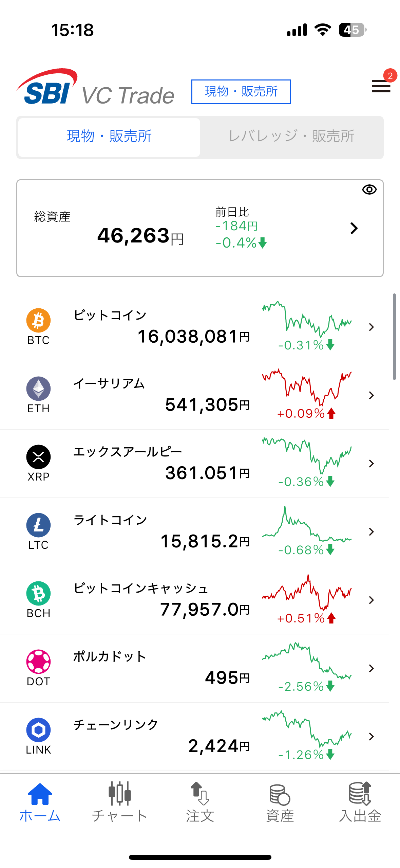Go to the ホーム home tab

[x=40, y=802]
